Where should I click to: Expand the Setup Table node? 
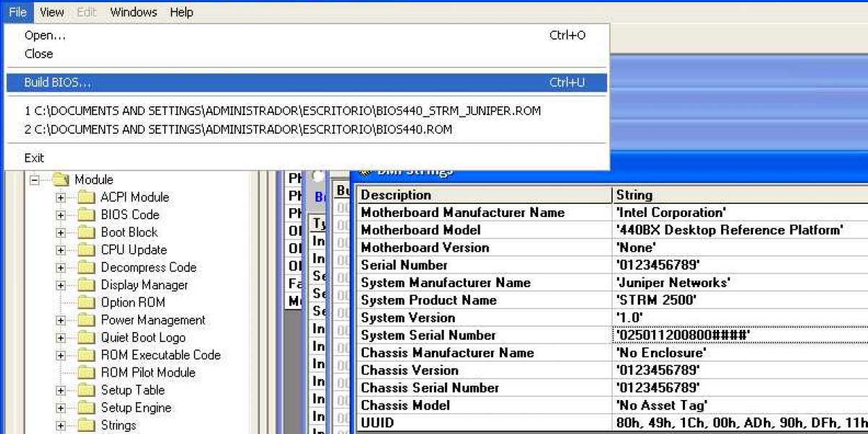[x=61, y=391]
